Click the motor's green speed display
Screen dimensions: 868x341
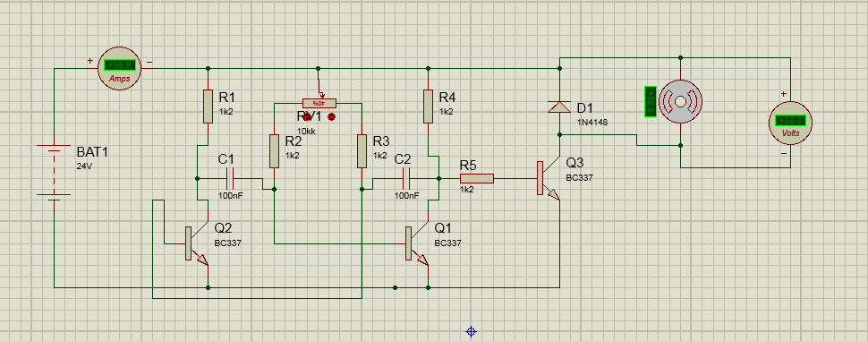[650, 101]
